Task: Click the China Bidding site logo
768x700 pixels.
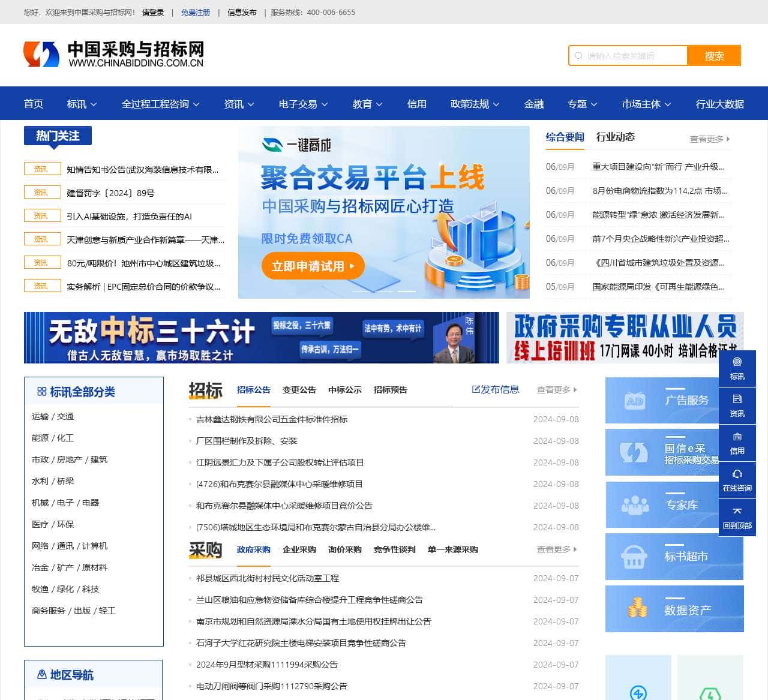Action: coord(114,54)
